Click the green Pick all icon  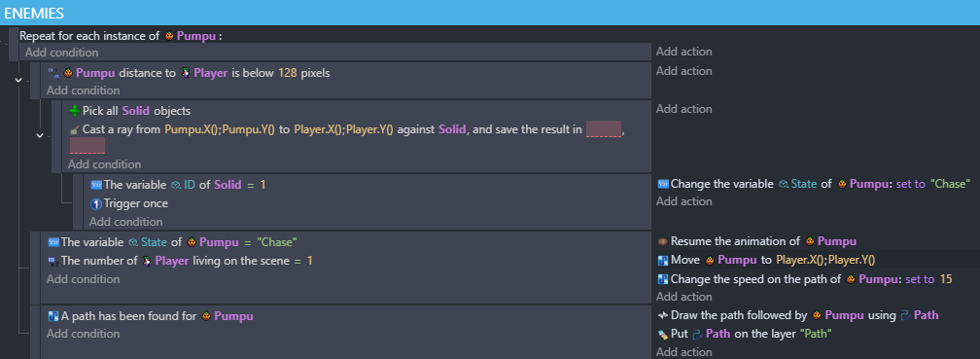74,111
